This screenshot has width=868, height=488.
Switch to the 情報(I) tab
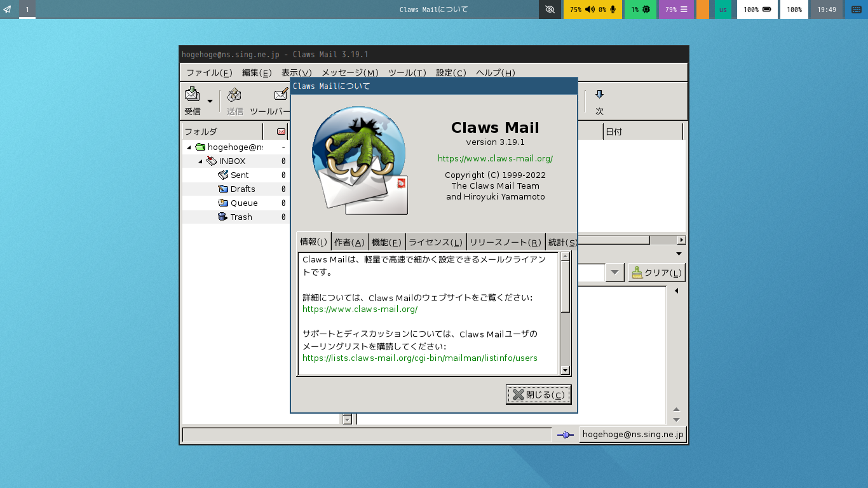click(313, 241)
